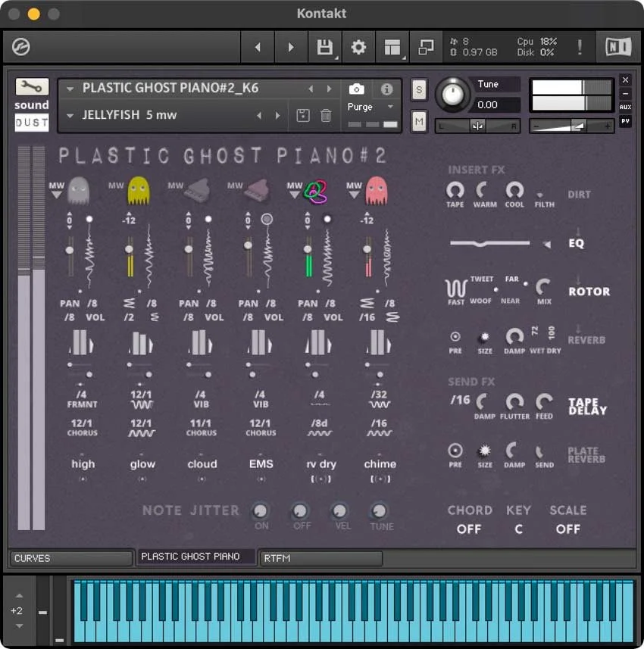Click the Native Instruments NI logo
644x649 pixels.
618,47
